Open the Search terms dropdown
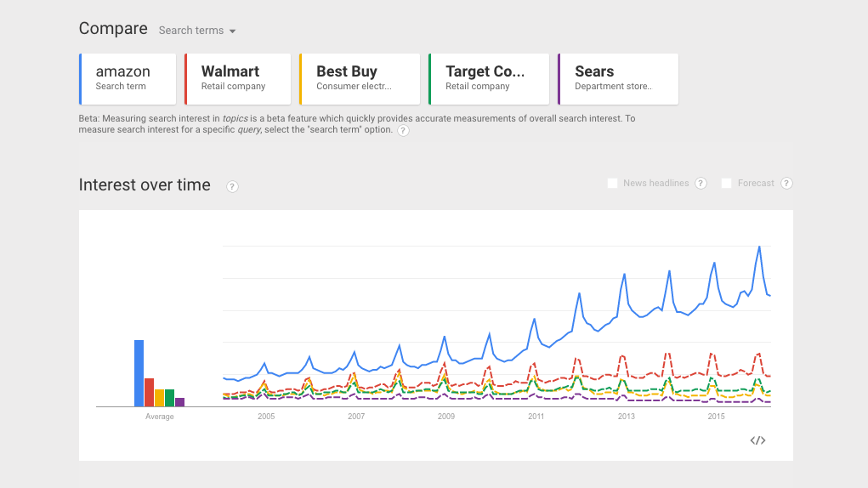 click(x=197, y=31)
